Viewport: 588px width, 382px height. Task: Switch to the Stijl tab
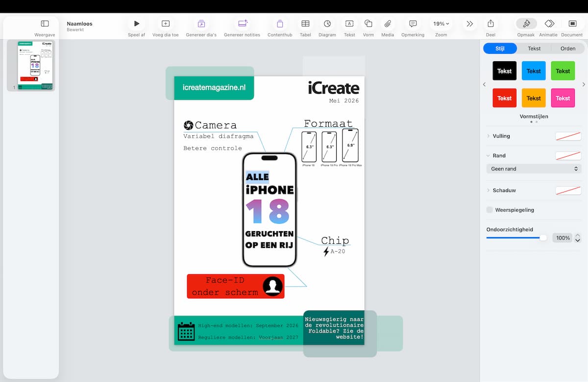tap(500, 48)
